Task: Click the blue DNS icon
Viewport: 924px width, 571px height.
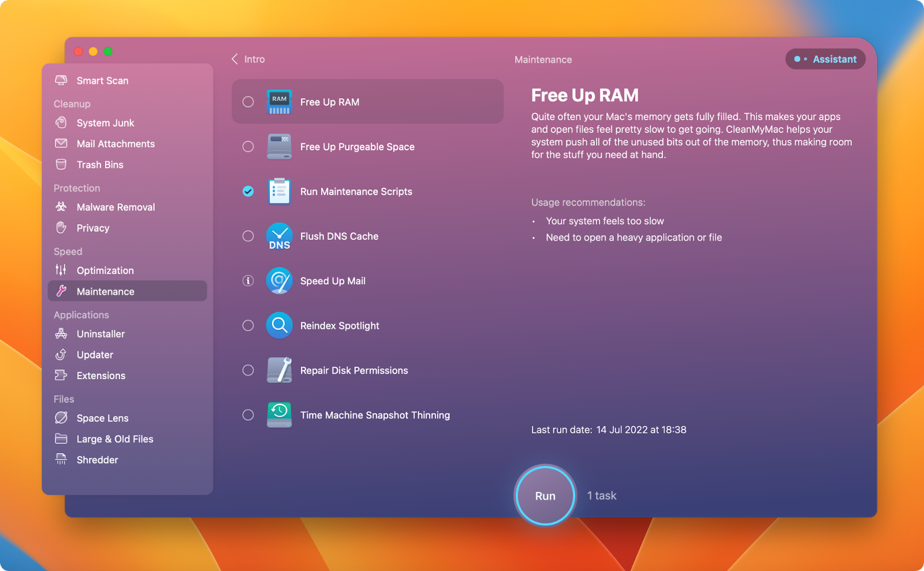Action: coord(280,236)
